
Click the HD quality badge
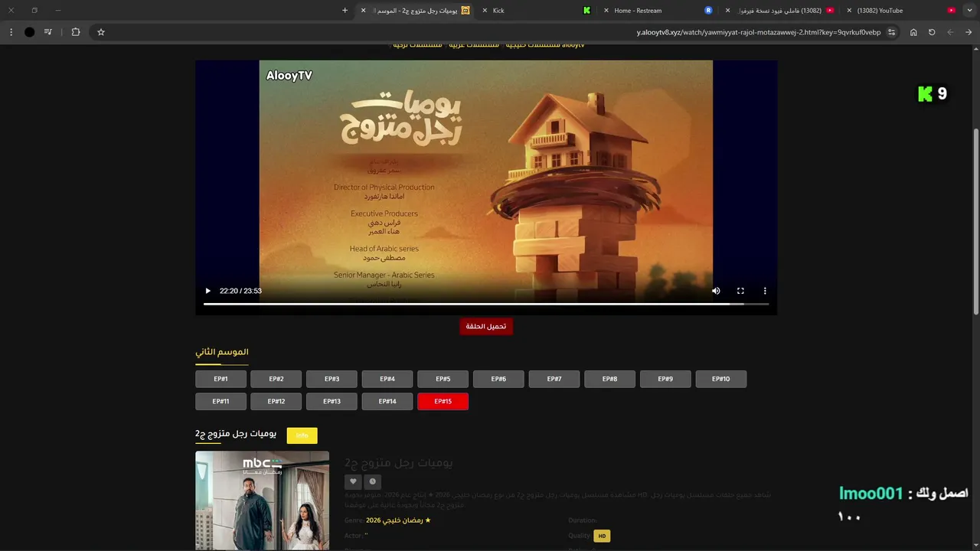tap(602, 536)
